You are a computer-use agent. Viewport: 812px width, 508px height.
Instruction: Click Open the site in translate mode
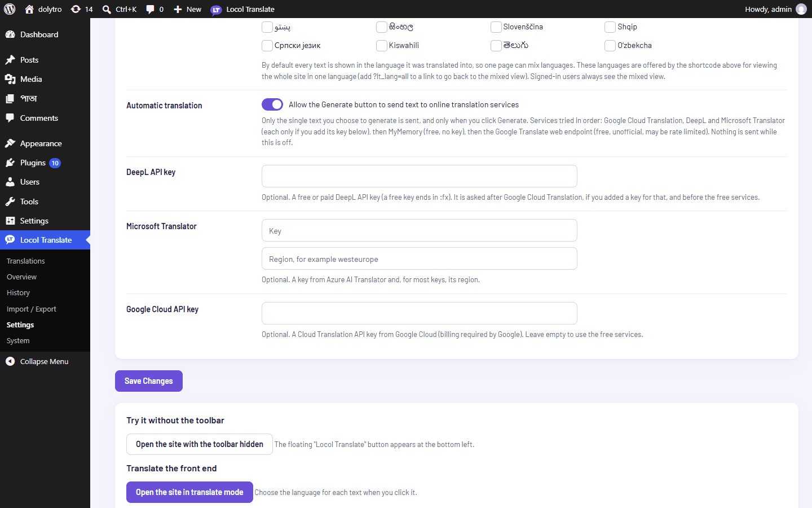click(189, 492)
